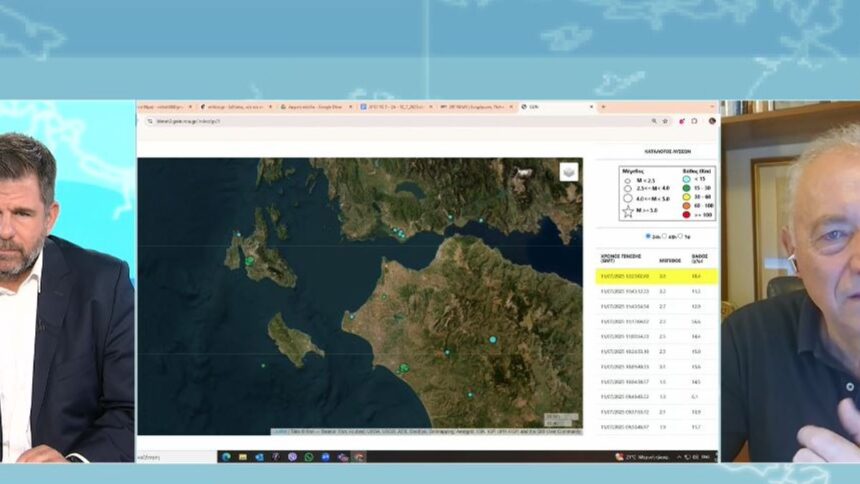Open Outlook from the taskbar
860x484 pixels.
click(x=259, y=457)
